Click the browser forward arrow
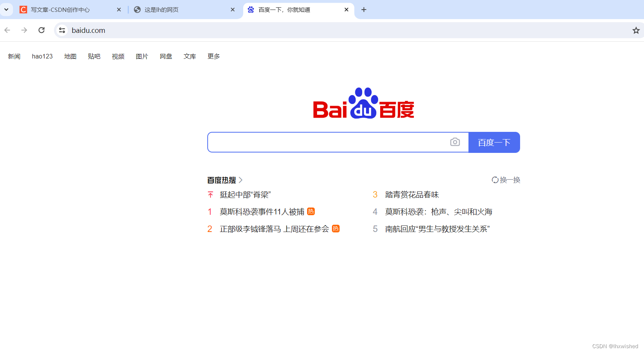644x352 pixels. [x=24, y=30]
